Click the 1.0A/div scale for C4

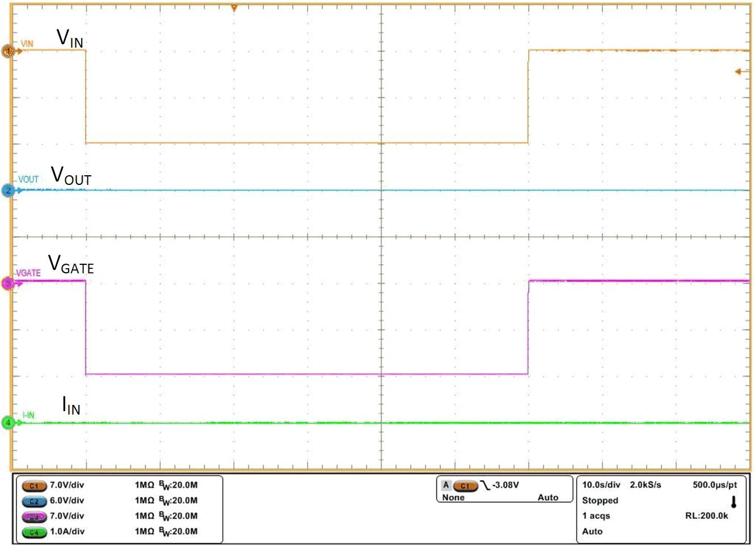click(x=67, y=531)
